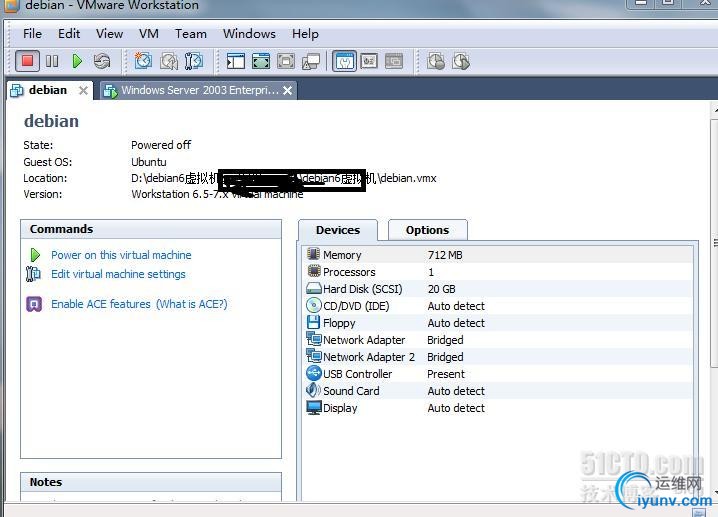Open the Snapshot Manager toolbar icon

coord(194,61)
